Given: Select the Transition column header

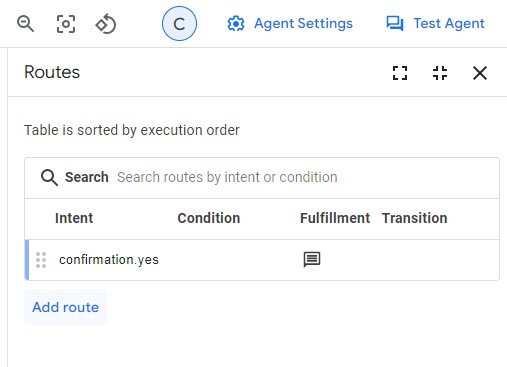Looking at the screenshot, I should (415, 218).
